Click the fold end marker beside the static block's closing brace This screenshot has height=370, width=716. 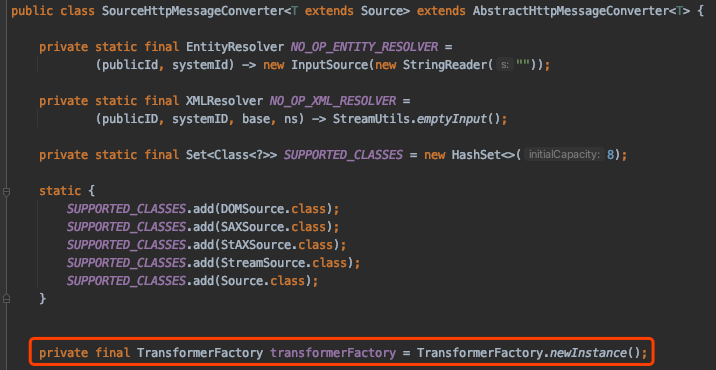click(6, 299)
